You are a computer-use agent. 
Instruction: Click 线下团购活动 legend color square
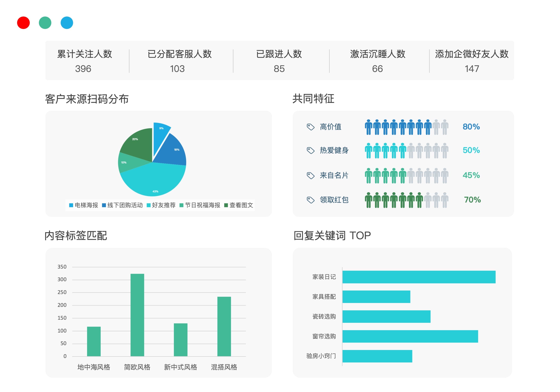pos(104,205)
